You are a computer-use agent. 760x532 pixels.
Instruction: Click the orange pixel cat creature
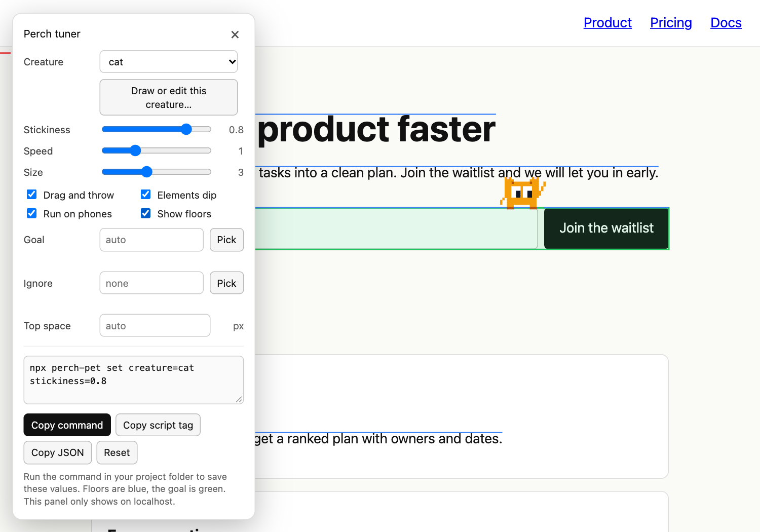tap(522, 193)
